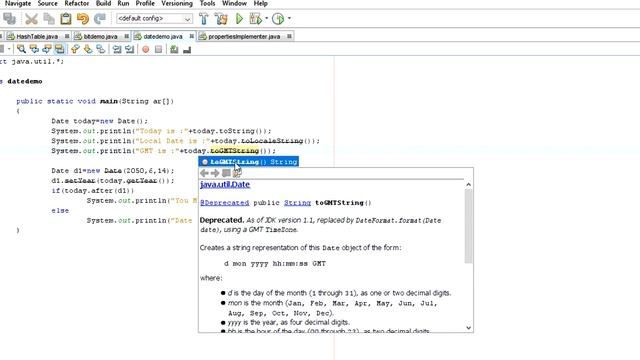Go back in Javadoc popup
This screenshot has width=640, height=360.
[204, 173]
